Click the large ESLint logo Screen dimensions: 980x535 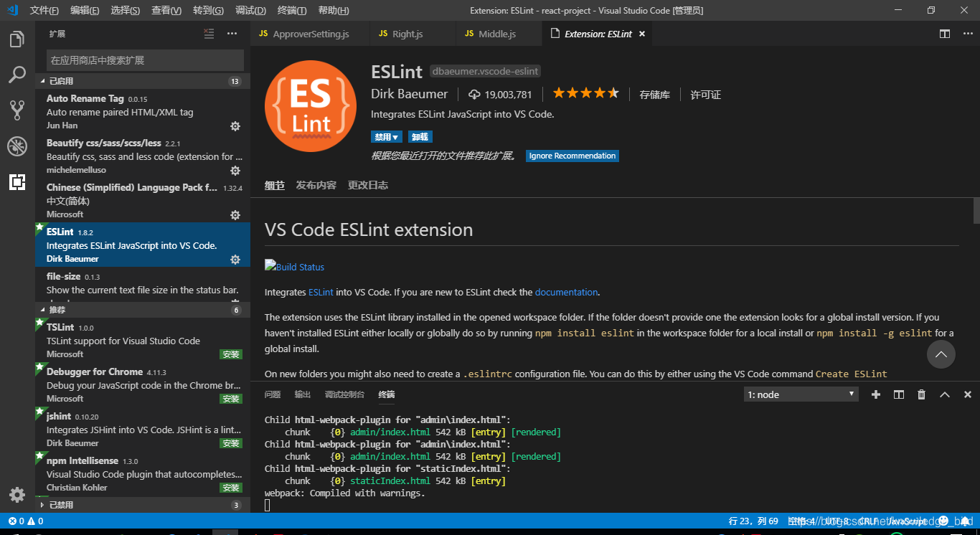(x=311, y=106)
